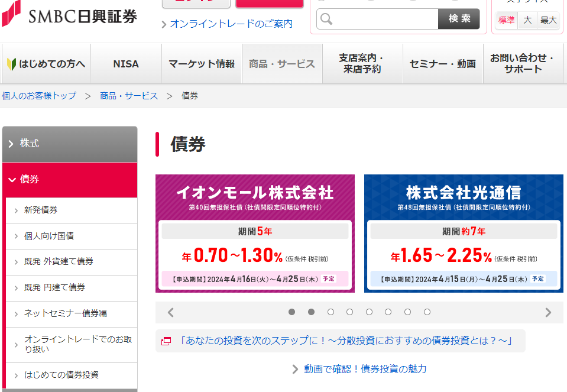Image resolution: width=567 pixels, height=392 pixels.
Task: Expand 株式 section in sidebar
Action: coord(70,144)
